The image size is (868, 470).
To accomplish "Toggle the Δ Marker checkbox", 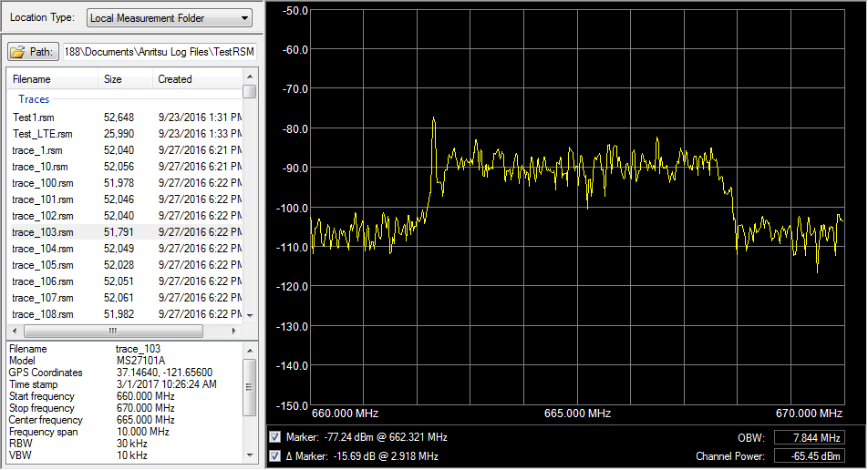I will coord(275,455).
